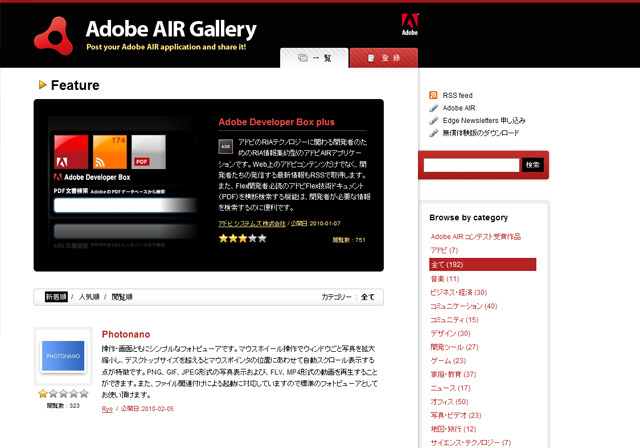
Task: Switch to the 登録 tab
Action: pyautogui.click(x=384, y=58)
